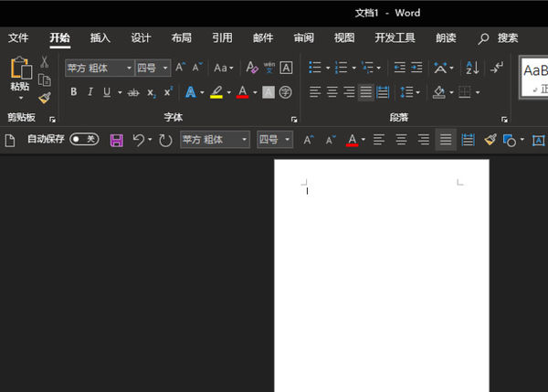The width and height of the screenshot is (548, 392).
Task: Click the Copy icon in clipboard group
Action: point(45,80)
